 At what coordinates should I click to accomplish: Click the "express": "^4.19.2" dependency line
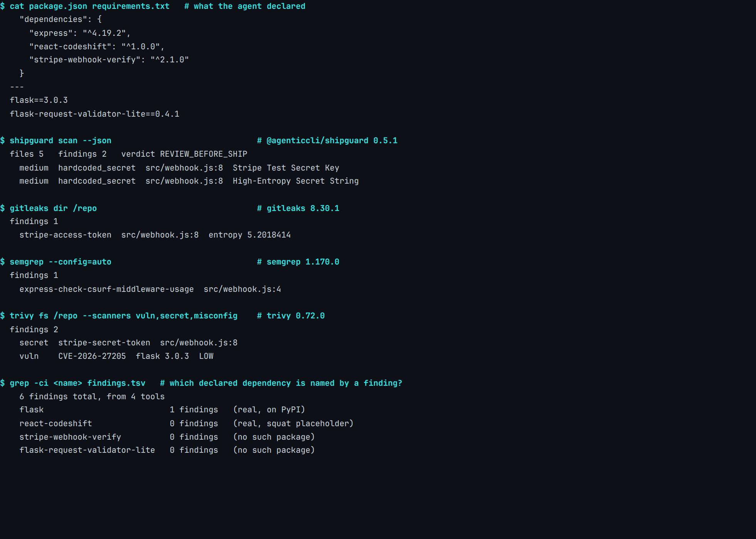(80, 33)
